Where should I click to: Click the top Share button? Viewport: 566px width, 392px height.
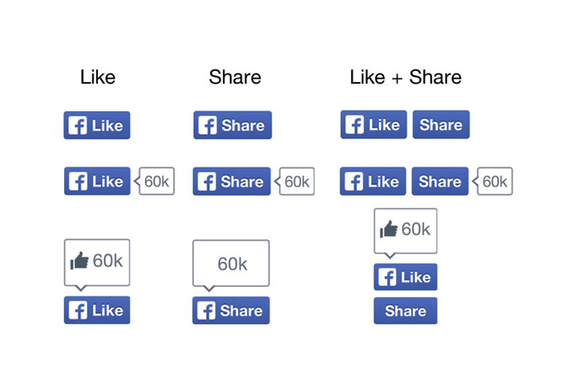pyautogui.click(x=232, y=125)
